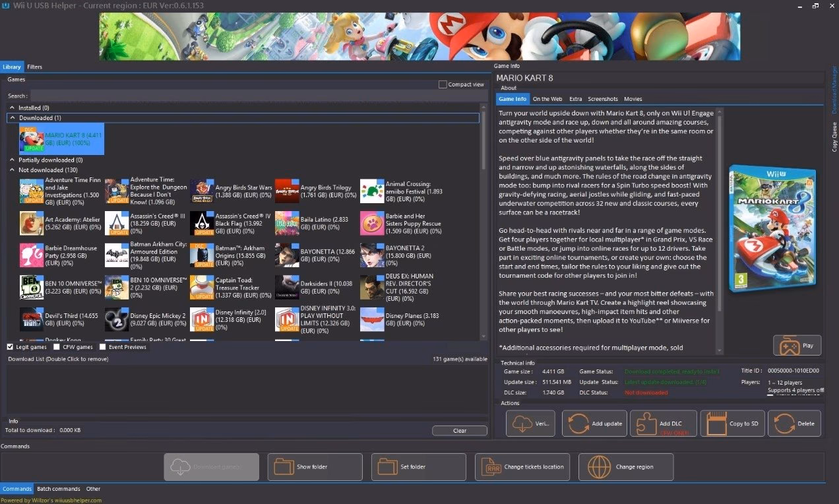Select Batman Arkham Origins icon
The width and height of the screenshot is (839, 504).
click(202, 255)
